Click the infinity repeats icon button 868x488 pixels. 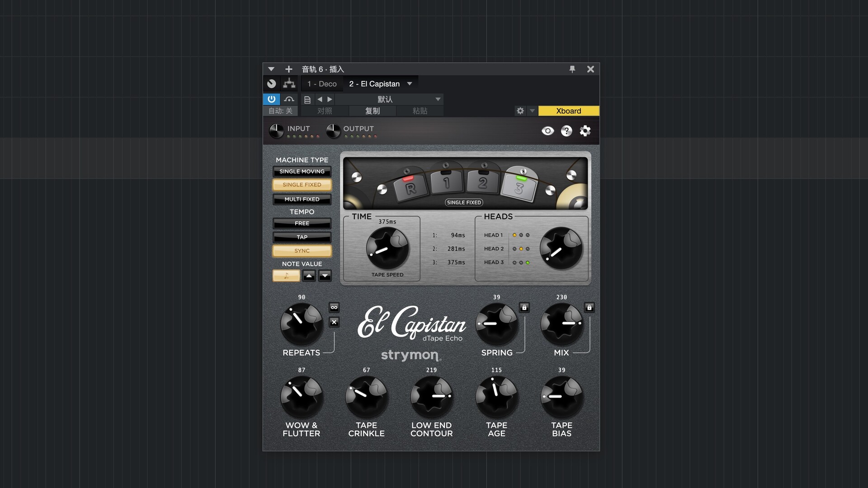click(x=334, y=307)
